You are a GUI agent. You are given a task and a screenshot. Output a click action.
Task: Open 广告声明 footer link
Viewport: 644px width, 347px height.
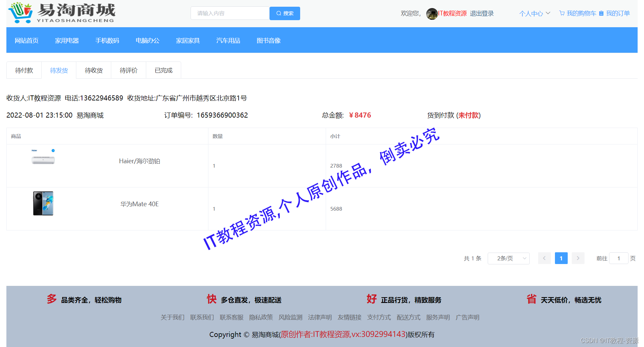click(x=468, y=317)
